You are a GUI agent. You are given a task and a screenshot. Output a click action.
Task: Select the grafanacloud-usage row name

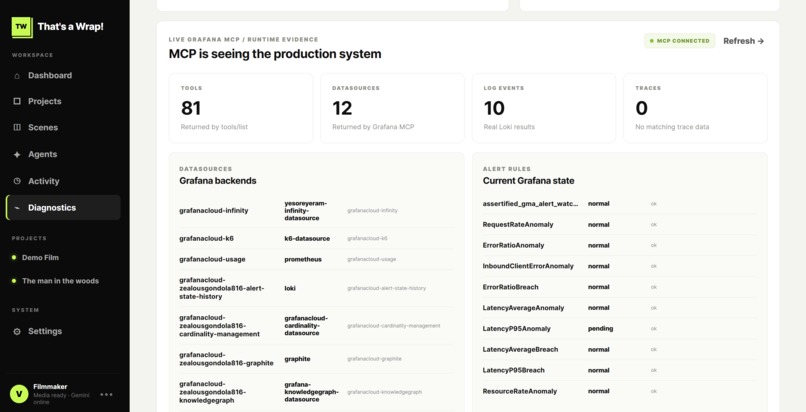click(x=212, y=259)
